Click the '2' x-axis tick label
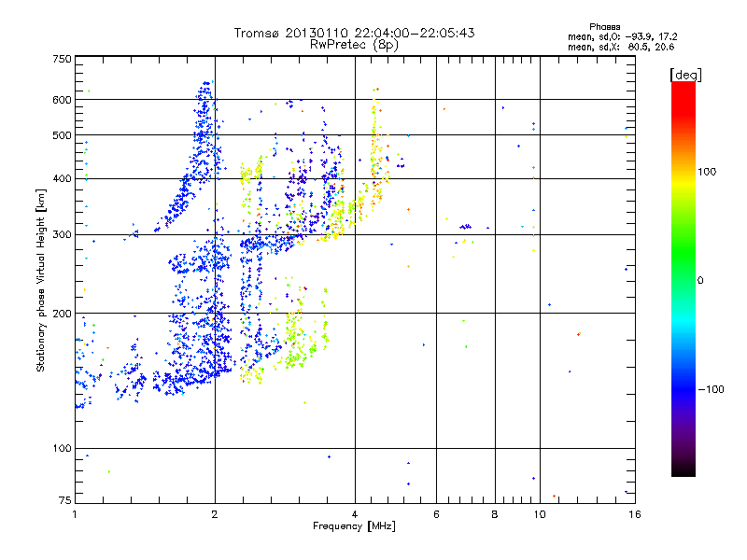Image resolution: width=747 pixels, height=560 pixels. [215, 514]
